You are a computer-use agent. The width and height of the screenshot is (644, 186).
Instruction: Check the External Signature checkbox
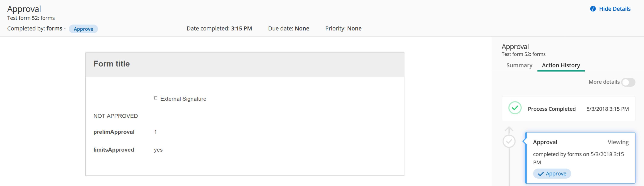pos(155,98)
